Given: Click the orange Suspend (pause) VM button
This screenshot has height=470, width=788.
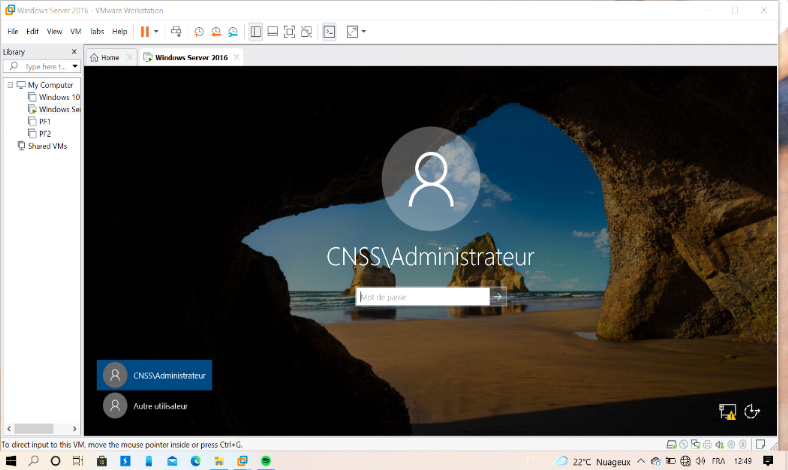Looking at the screenshot, I should click(145, 32).
